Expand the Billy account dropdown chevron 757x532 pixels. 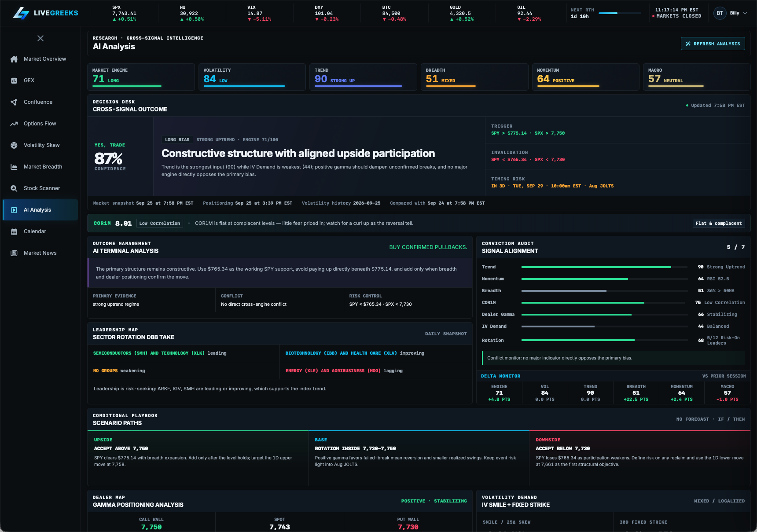[x=745, y=13]
